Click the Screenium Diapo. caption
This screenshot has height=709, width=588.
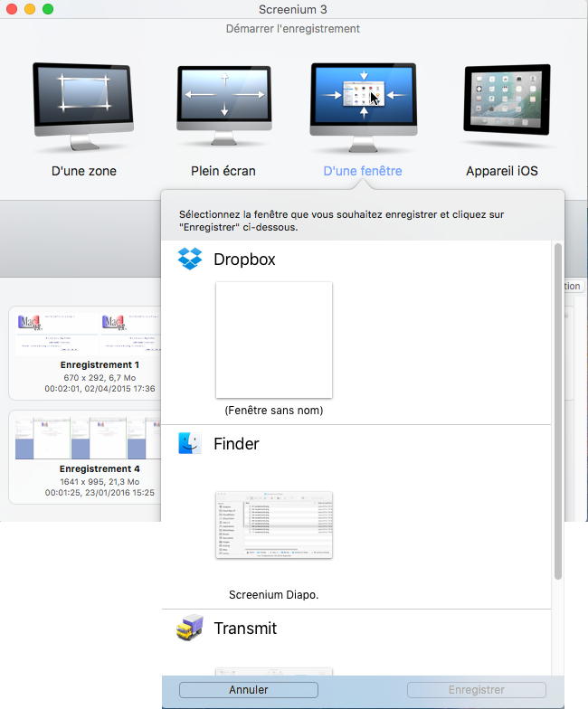(273, 595)
